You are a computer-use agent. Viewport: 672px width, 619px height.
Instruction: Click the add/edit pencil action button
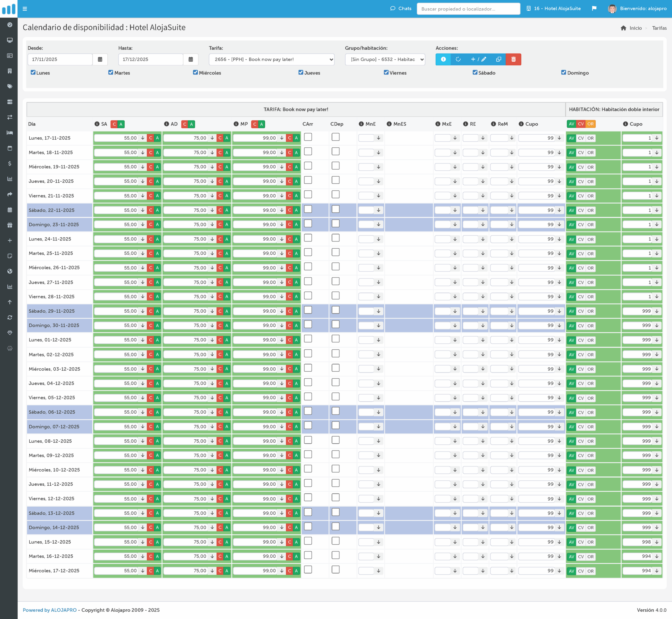tap(478, 59)
